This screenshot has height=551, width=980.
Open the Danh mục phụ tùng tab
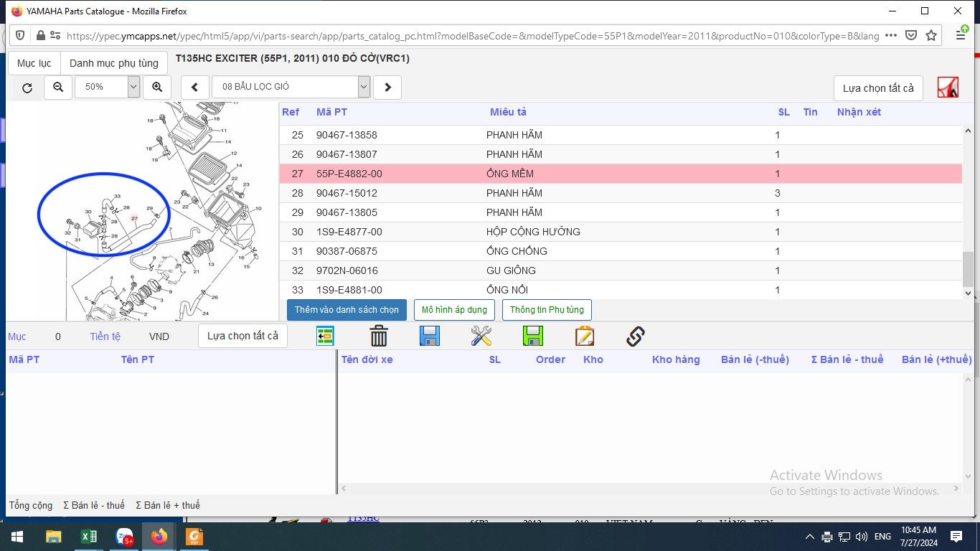pos(114,63)
